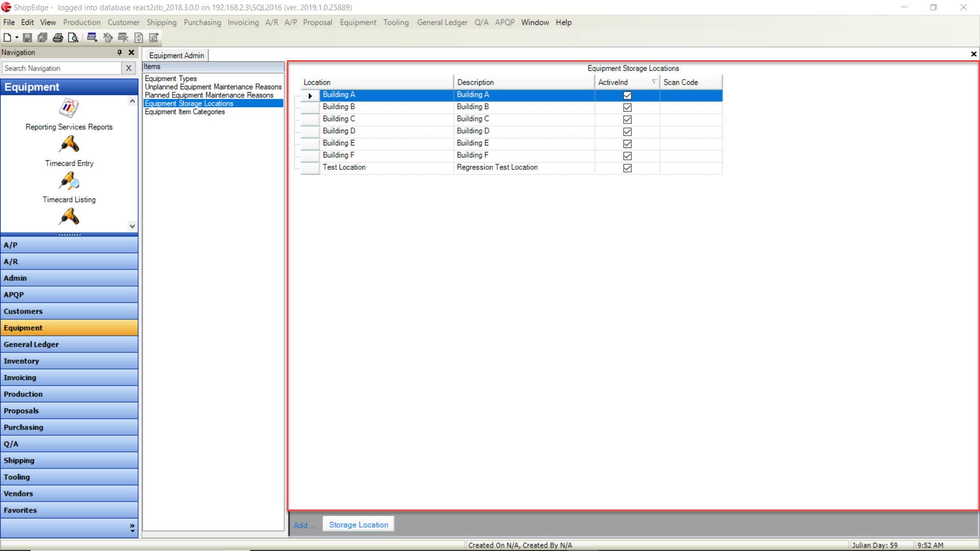Viewport: 980px width, 551px height.
Task: Expand the Building A row arrow
Action: 309,94
